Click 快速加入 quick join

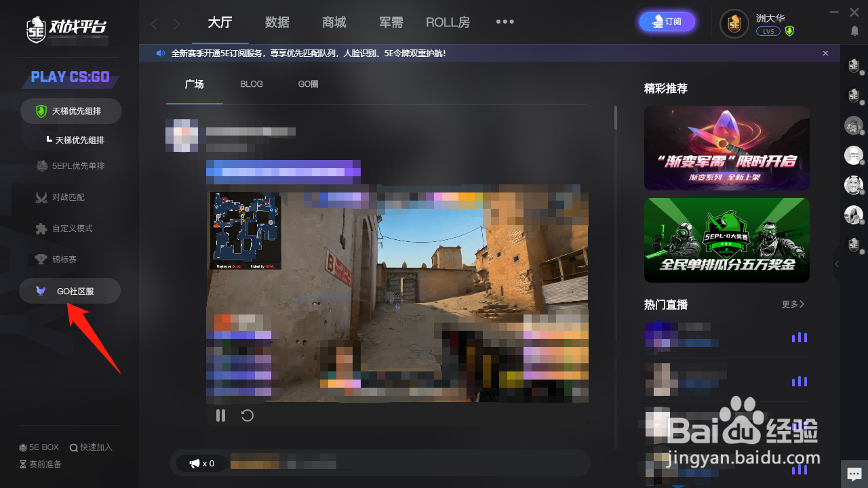[x=91, y=447]
